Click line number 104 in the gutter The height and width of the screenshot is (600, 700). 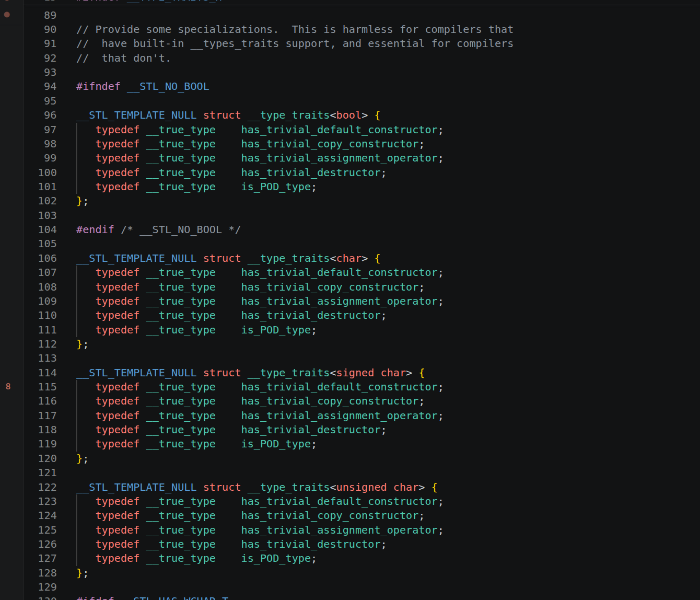click(48, 229)
